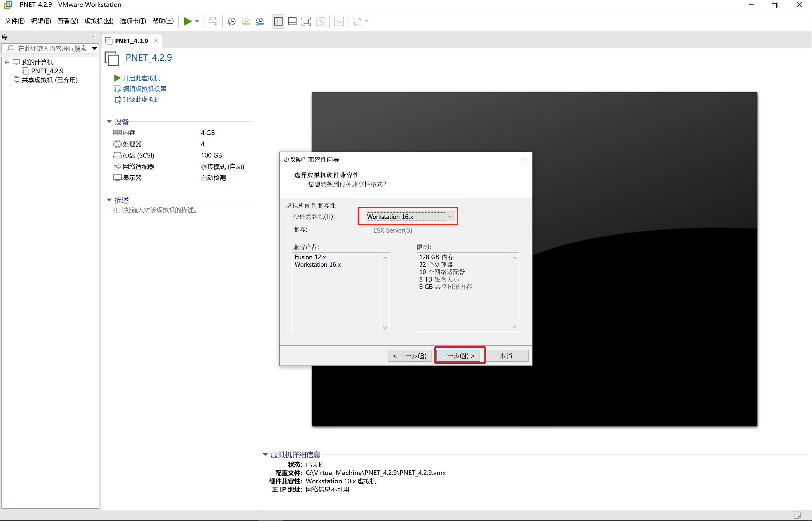Open the 选项卡(T) menu
Viewport: 812px width, 521px height.
133,21
